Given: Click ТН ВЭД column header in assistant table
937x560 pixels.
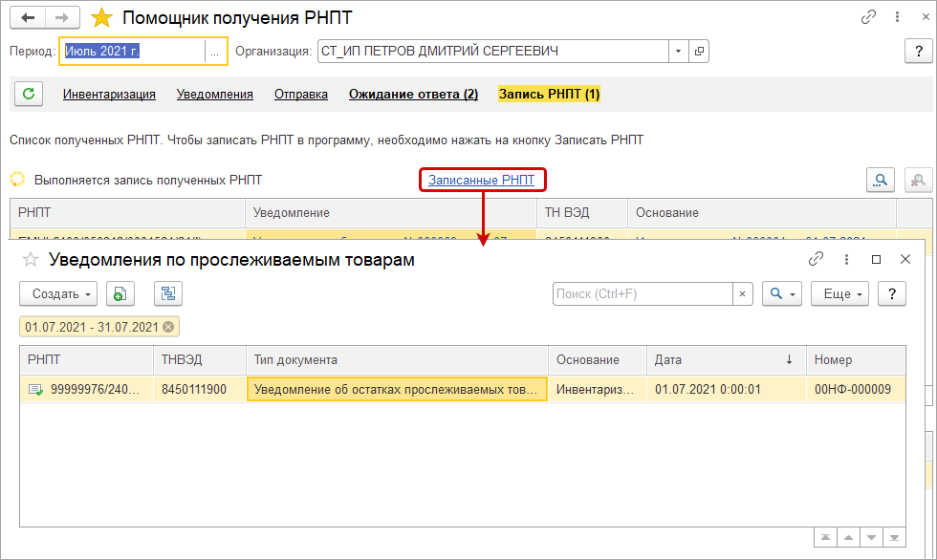Looking at the screenshot, I should point(582,212).
